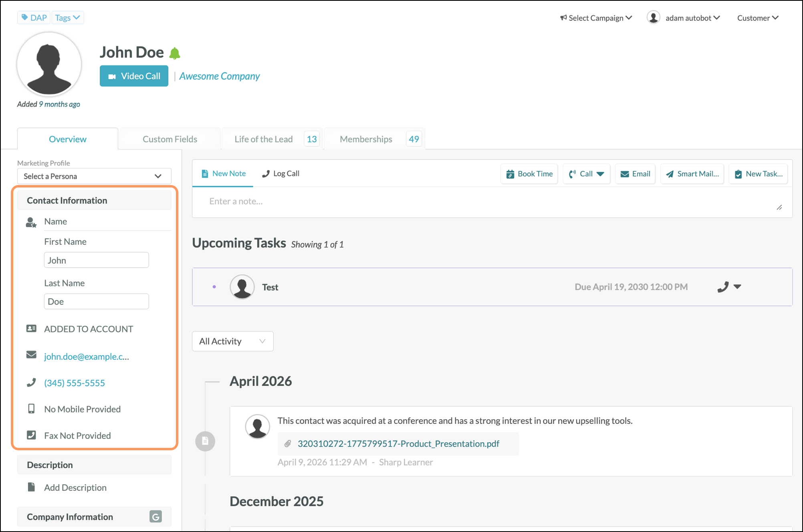This screenshot has height=532, width=803.
Task: Open the Select Campaign dropdown
Action: coord(596,18)
